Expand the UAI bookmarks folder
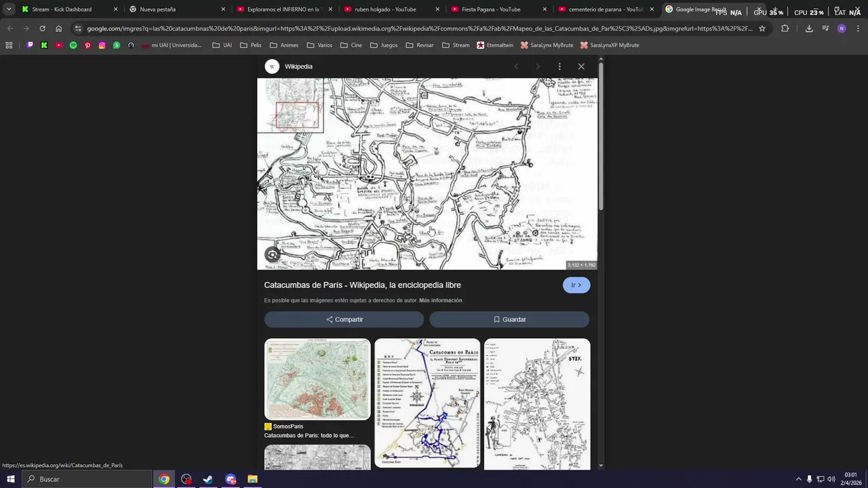 [x=222, y=45]
